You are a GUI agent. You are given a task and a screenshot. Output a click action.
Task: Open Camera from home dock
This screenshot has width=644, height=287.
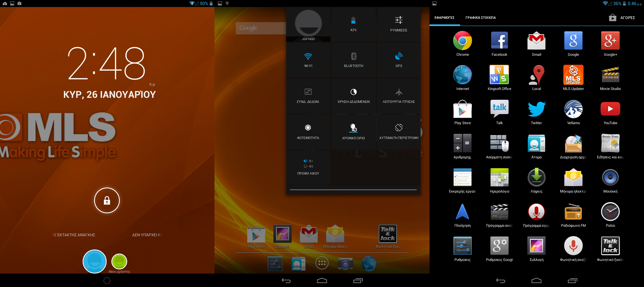345,263
